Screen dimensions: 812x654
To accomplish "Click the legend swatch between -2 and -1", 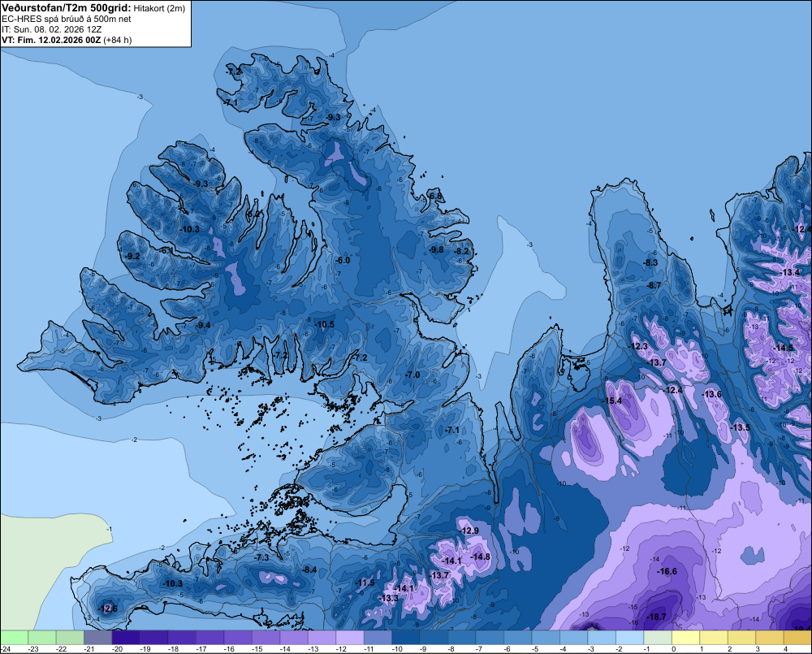I will [x=629, y=637].
